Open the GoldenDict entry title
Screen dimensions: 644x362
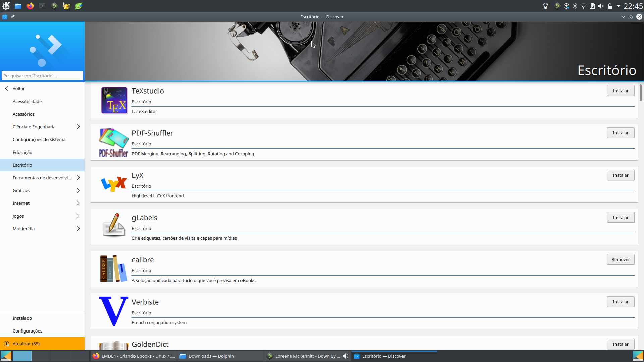pyautogui.click(x=150, y=344)
